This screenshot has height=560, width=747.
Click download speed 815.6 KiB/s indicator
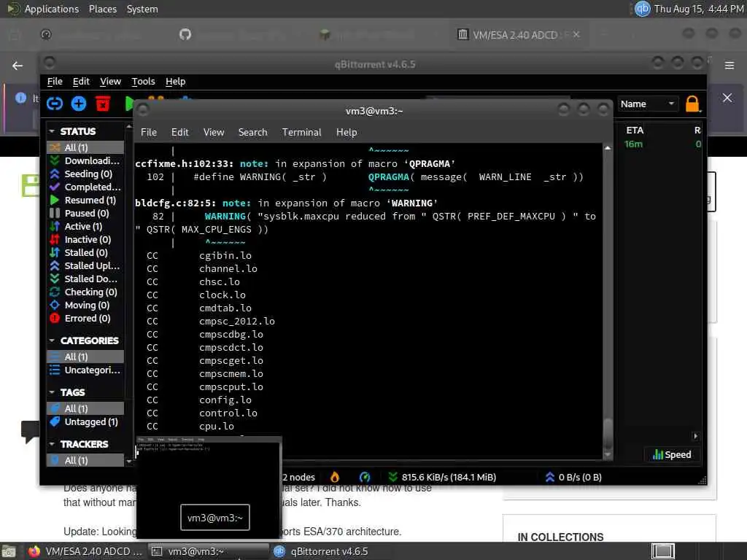click(x=443, y=477)
